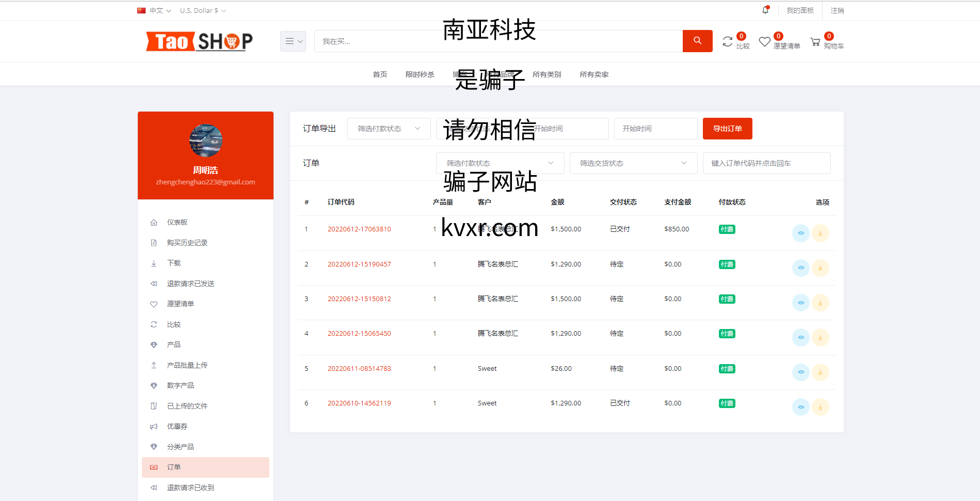This screenshot has width=980, height=501.
Task: Open 筛选交货状态 dropdown
Action: click(633, 163)
